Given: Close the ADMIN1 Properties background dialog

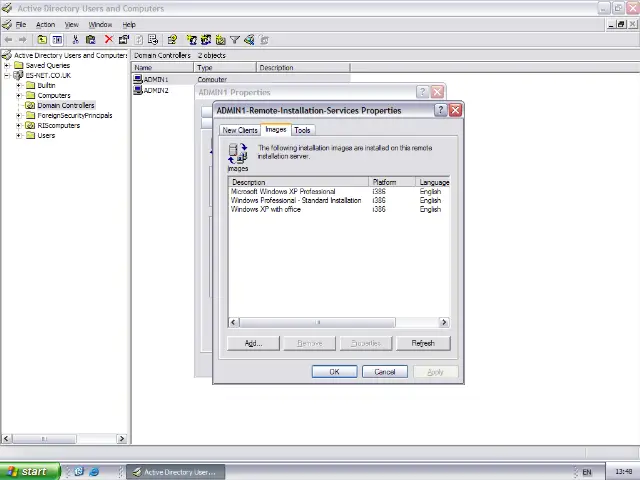Looking at the screenshot, I should [x=437, y=92].
